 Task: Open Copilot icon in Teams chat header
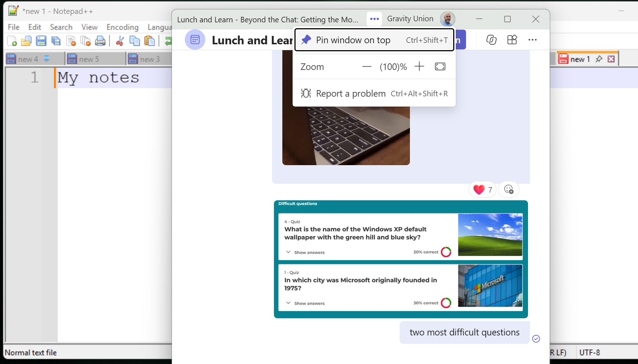(491, 40)
